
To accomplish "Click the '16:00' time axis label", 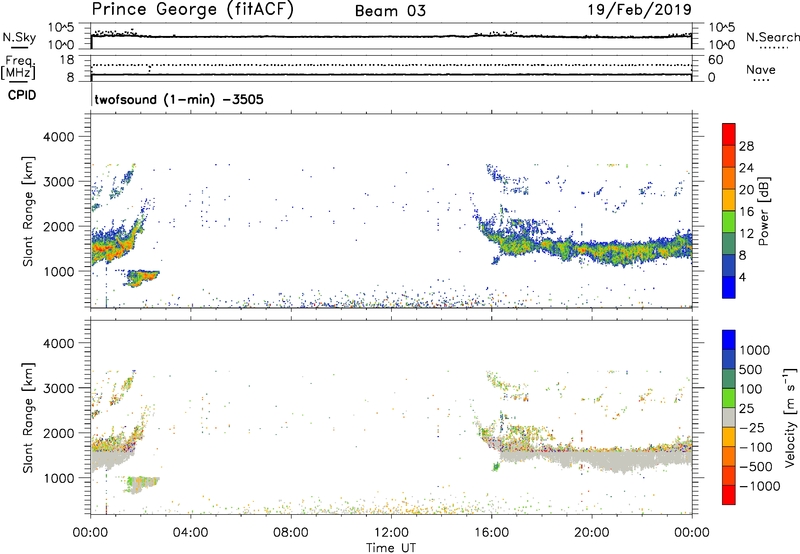I will coord(491,533).
